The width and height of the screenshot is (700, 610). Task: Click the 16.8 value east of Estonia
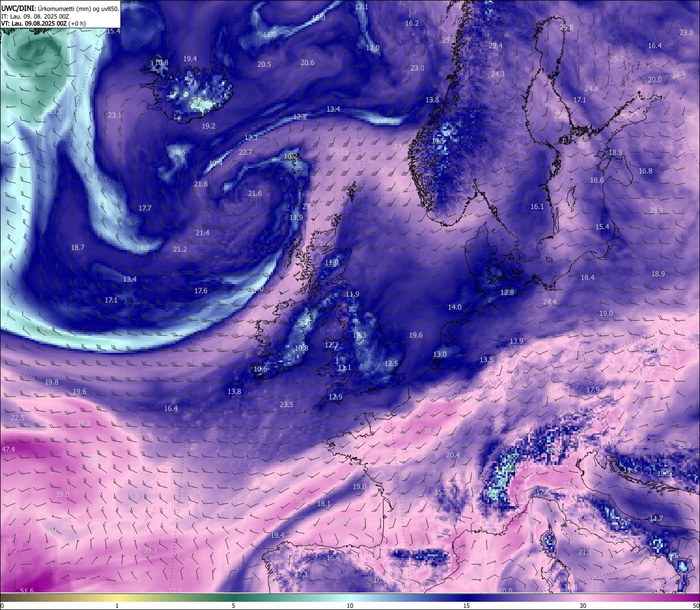[x=645, y=171]
